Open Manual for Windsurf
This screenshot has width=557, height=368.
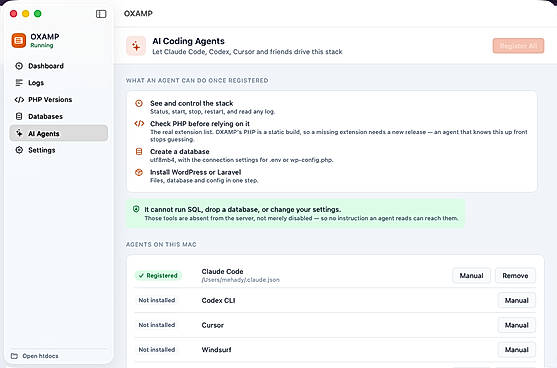(x=517, y=350)
